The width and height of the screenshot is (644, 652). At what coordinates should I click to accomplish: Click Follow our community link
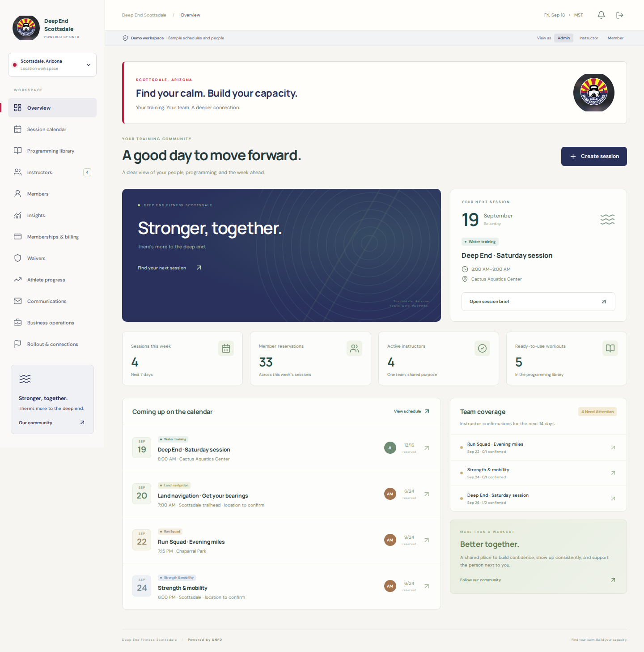(x=538, y=580)
